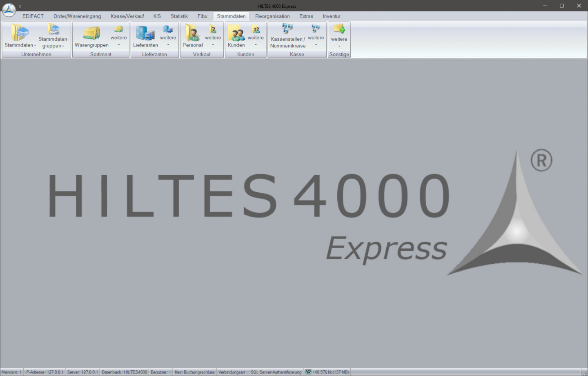Click the weitere icon in Kasse group
This screenshot has height=376, width=588.
coord(316,29)
